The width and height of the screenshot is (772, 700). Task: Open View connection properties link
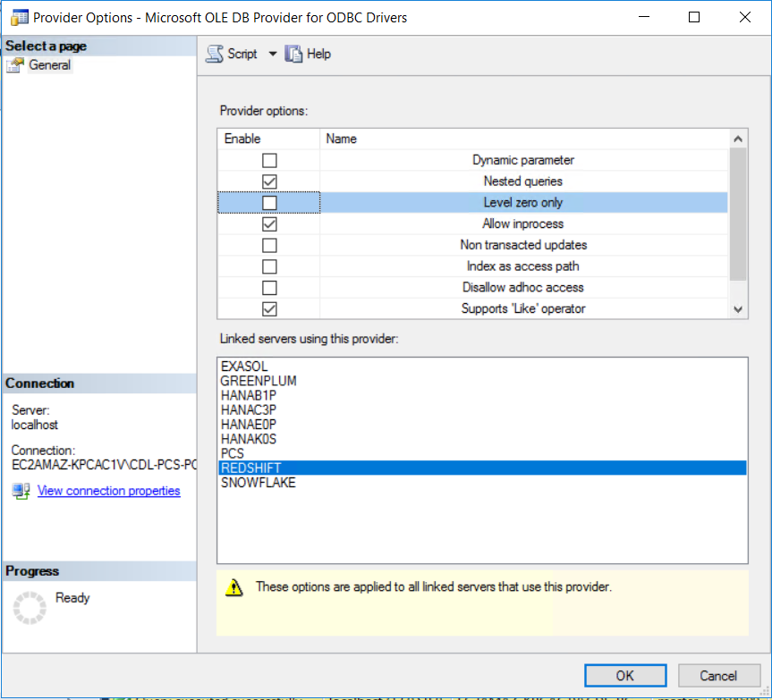109,491
